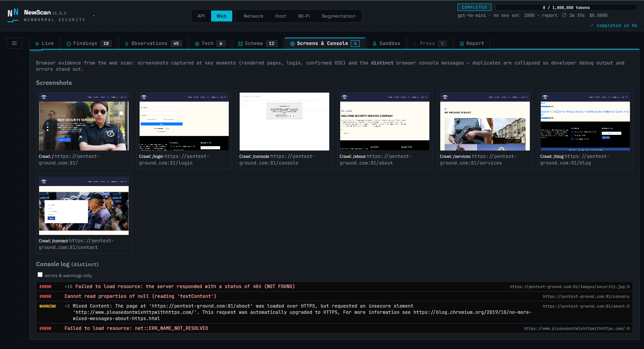Image resolution: width=644 pixels, height=349 pixels.
Task: Select the ERR_NAME_NOT_RESOLVED error row
Action: coord(334,328)
